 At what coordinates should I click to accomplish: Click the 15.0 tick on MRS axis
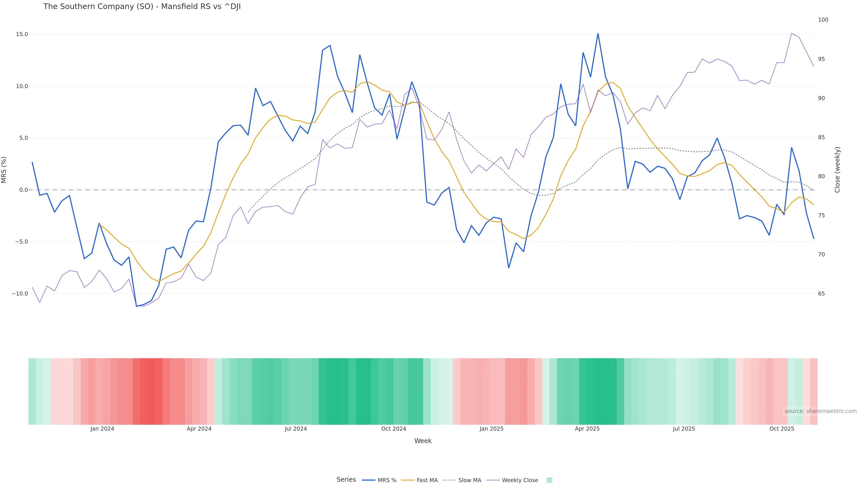pyautogui.click(x=22, y=34)
